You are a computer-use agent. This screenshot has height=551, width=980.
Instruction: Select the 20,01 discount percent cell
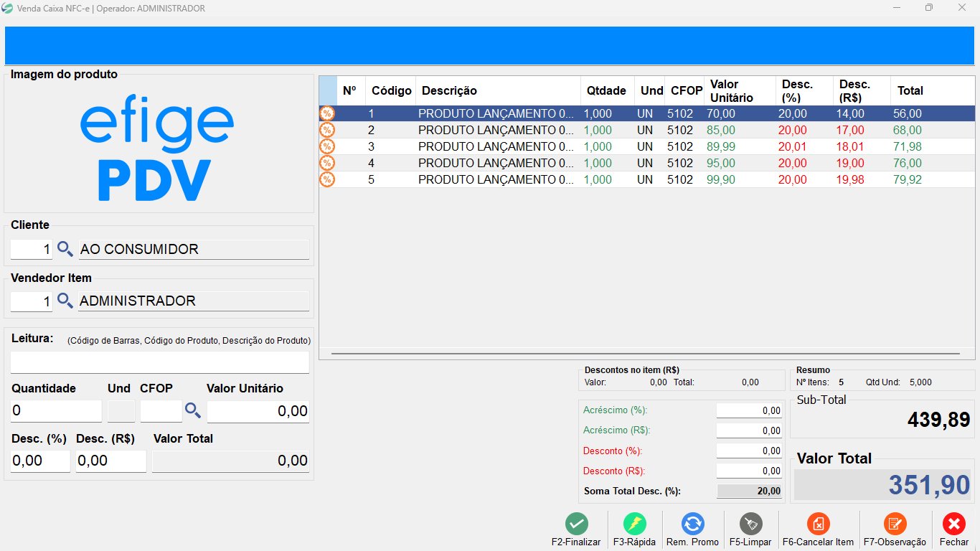(x=804, y=146)
